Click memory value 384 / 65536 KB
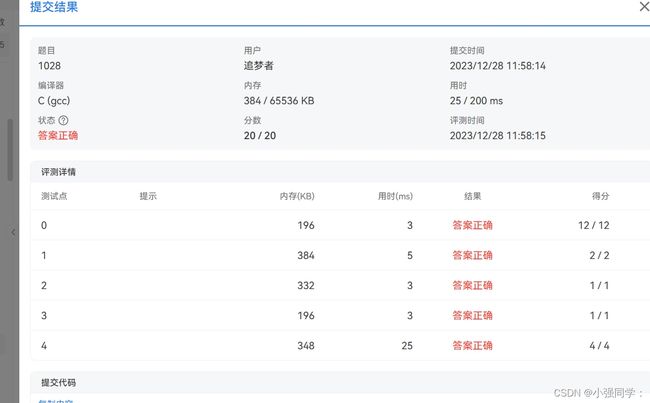The height and width of the screenshot is (403, 650). pos(279,101)
